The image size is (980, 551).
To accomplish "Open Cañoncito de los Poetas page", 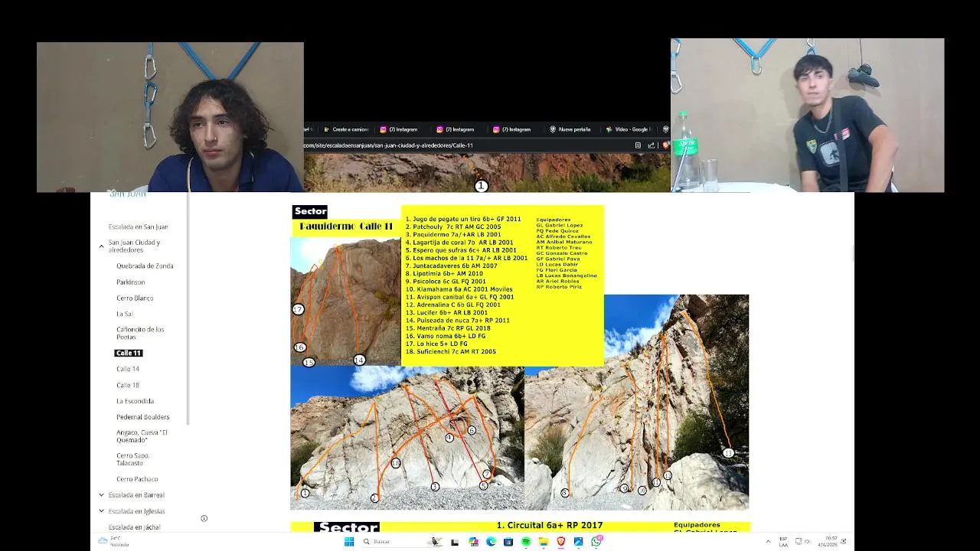I will (140, 334).
